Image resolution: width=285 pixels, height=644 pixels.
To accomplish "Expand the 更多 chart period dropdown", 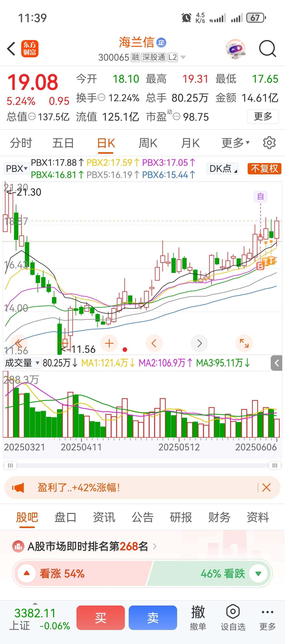I will click(235, 143).
